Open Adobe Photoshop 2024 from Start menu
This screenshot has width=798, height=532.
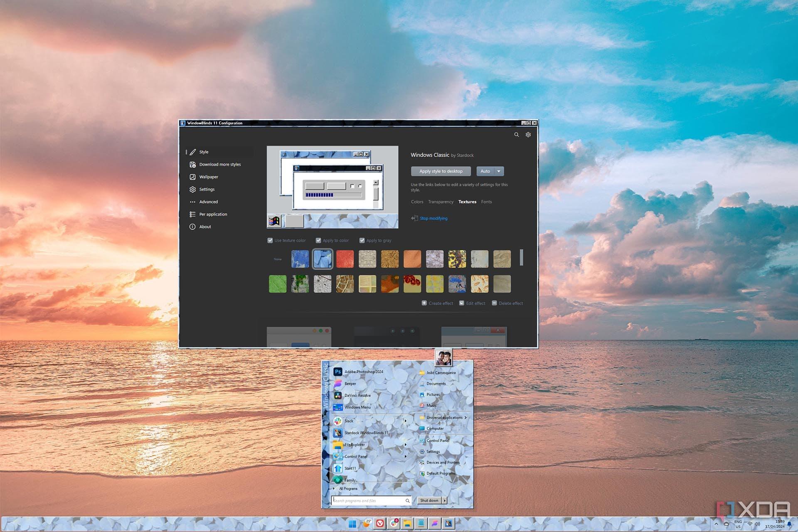[364, 372]
